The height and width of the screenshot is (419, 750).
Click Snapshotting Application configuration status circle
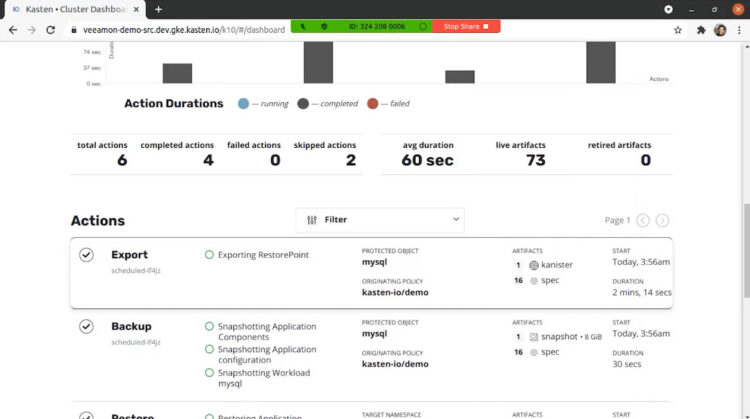tap(209, 349)
